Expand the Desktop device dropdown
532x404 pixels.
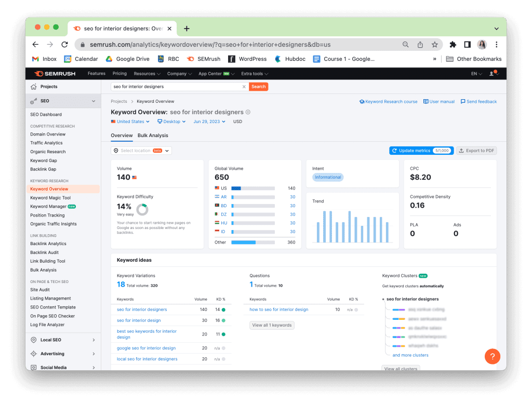point(171,122)
